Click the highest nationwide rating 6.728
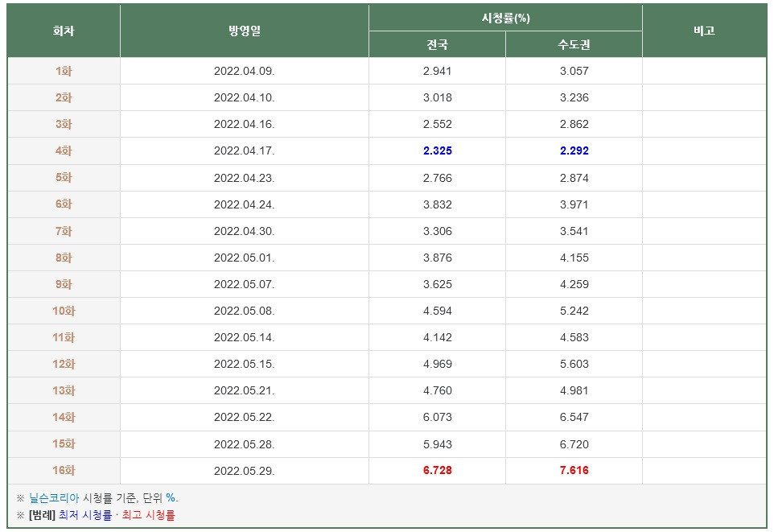The image size is (774, 532). (x=437, y=470)
